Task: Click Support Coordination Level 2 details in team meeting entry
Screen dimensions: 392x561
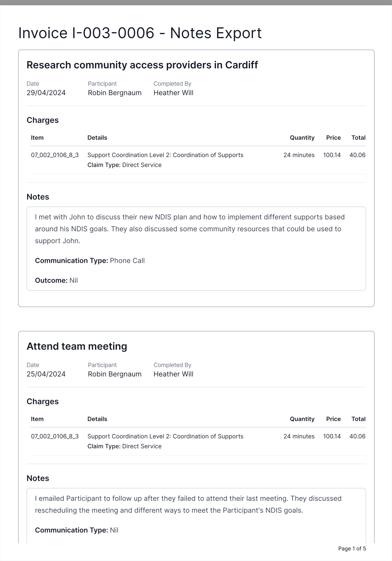Action: 165,436
